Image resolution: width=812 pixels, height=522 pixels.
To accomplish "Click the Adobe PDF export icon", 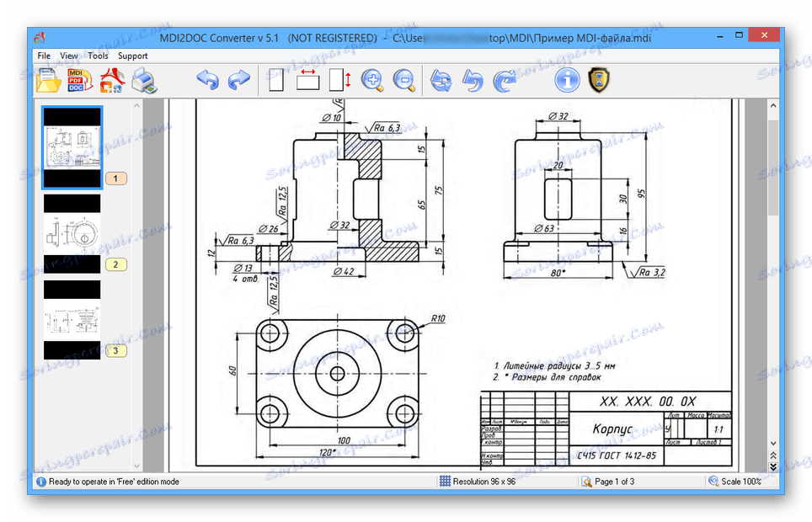I will coord(112,80).
